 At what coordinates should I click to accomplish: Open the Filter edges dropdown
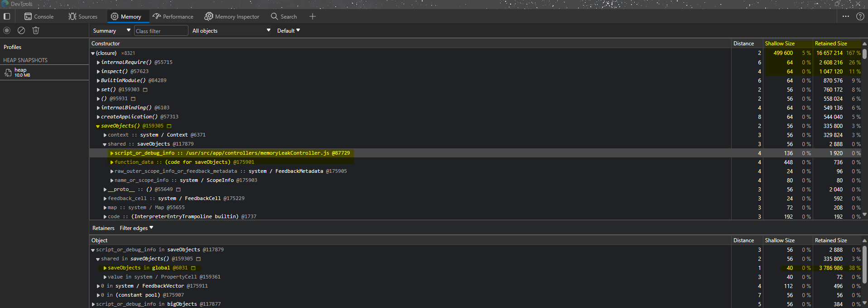coord(136,228)
